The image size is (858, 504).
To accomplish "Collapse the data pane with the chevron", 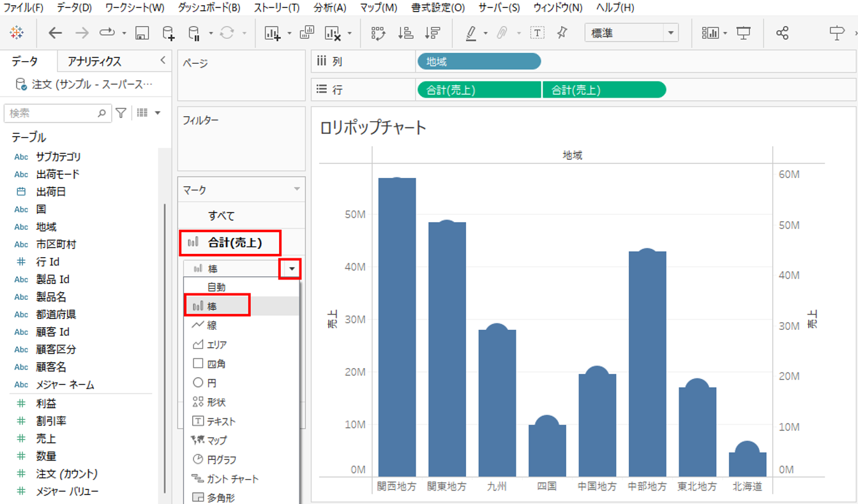I will (x=163, y=60).
